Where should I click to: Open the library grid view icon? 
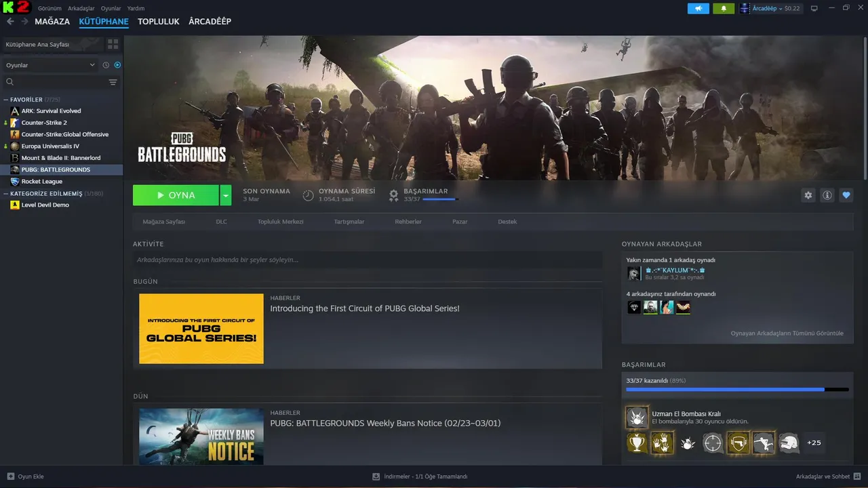tap(113, 44)
